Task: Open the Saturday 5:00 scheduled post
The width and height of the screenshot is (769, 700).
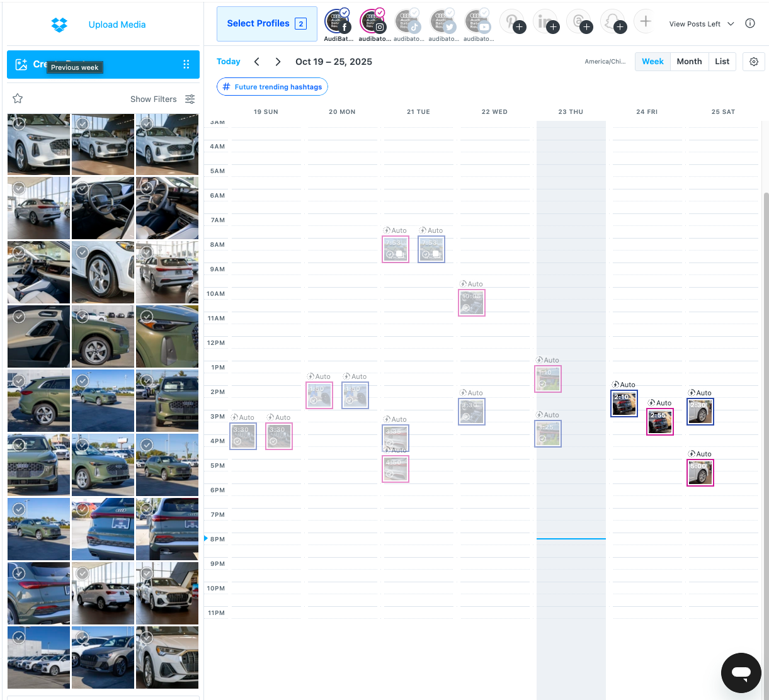Action: 700,473
